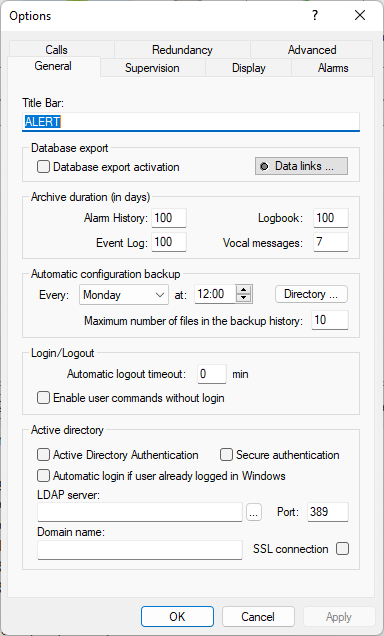Enable automatic login if logged in Windows

point(43,475)
